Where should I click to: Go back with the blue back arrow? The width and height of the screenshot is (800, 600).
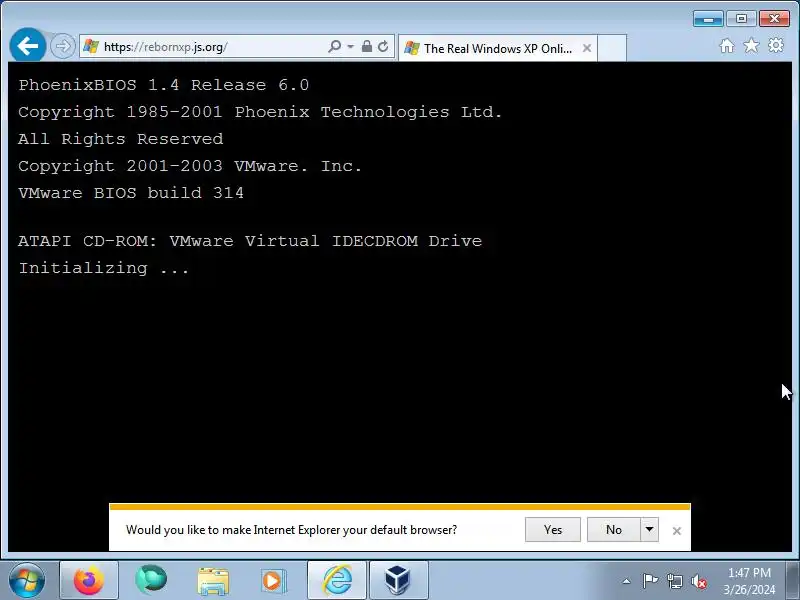tap(28, 46)
